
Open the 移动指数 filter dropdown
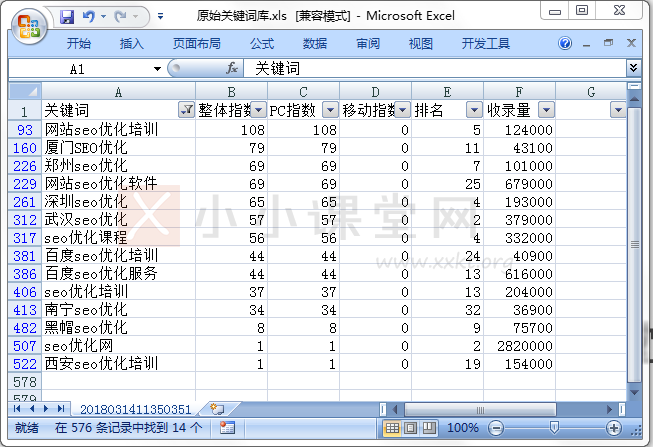click(402, 110)
